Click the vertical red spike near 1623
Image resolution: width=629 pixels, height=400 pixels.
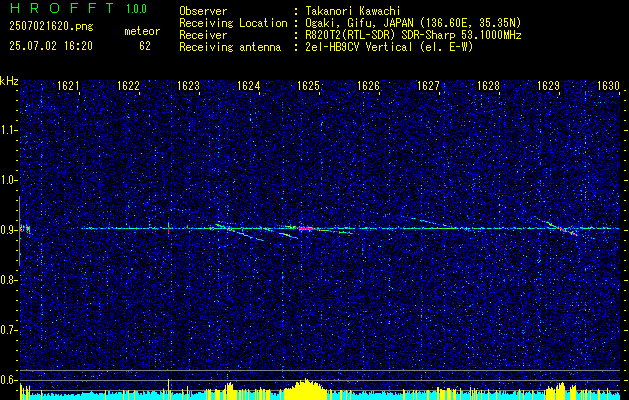click(168, 227)
